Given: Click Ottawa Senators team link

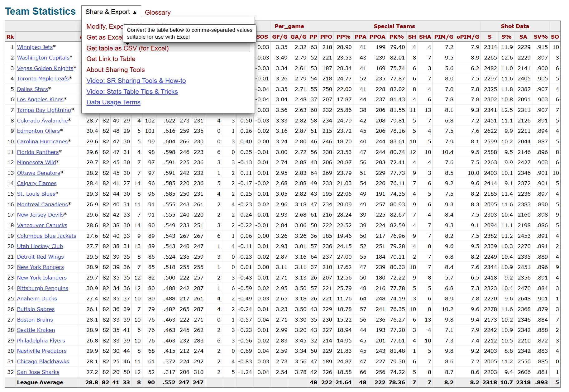Looking at the screenshot, I should coord(38,173).
